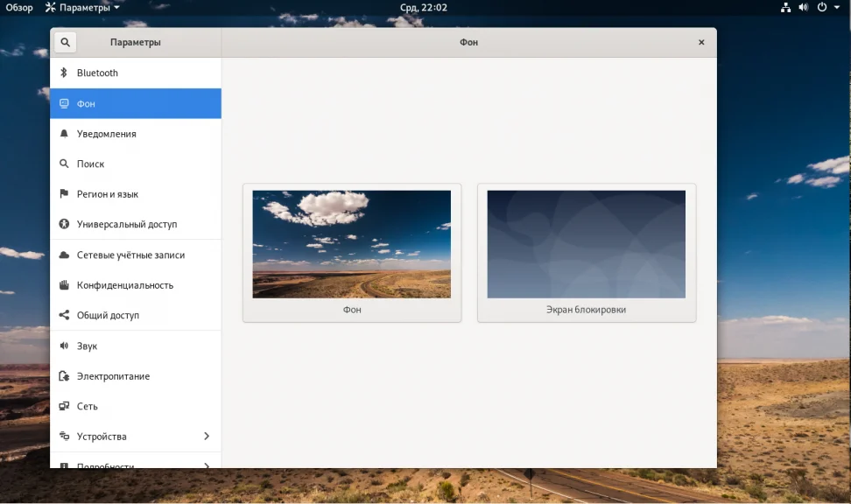
Task: Click Обзор activities button
Action: coord(19,8)
